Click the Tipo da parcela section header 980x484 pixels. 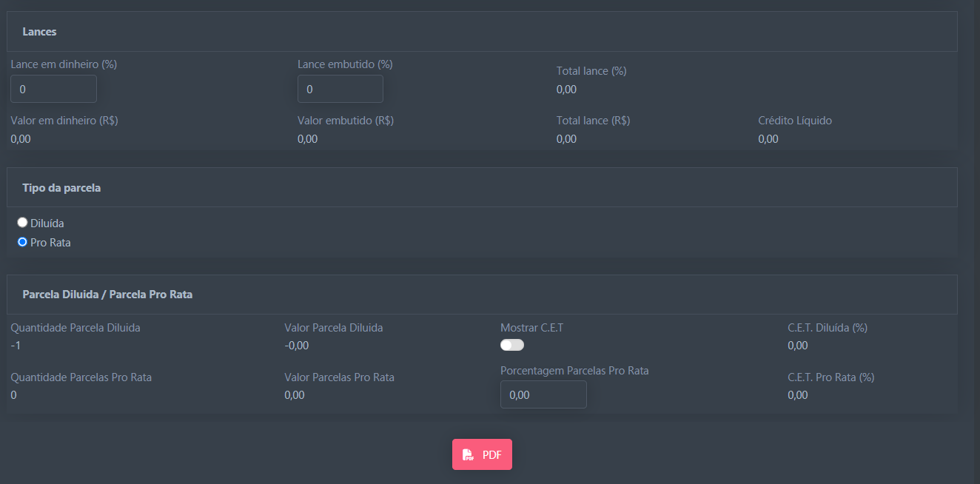coord(61,188)
